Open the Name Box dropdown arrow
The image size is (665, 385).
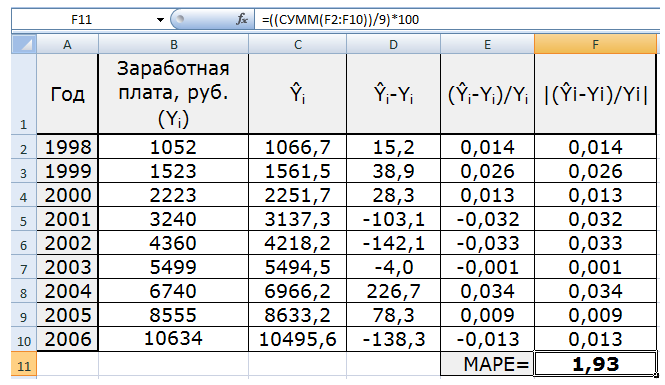160,20
